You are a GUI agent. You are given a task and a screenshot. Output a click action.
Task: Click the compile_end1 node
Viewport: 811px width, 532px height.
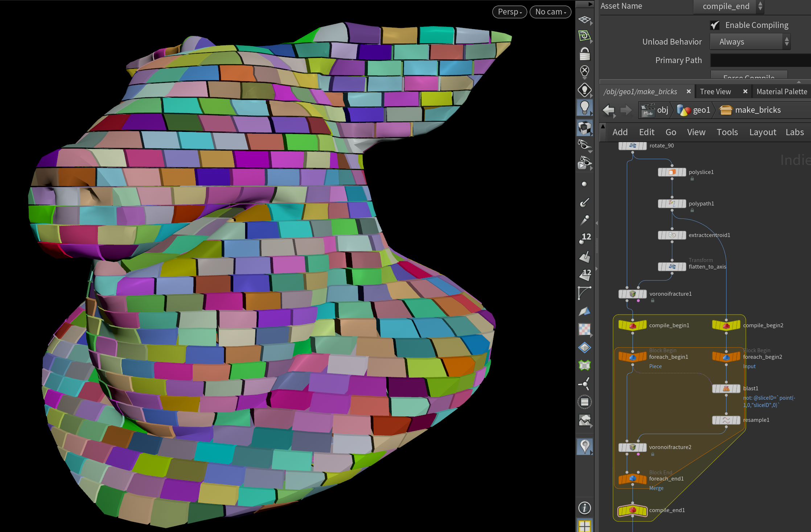click(633, 510)
